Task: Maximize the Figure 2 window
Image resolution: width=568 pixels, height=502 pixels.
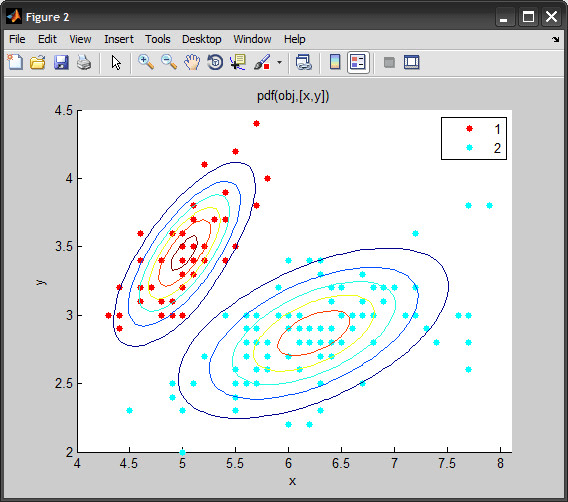Action: coord(528,17)
